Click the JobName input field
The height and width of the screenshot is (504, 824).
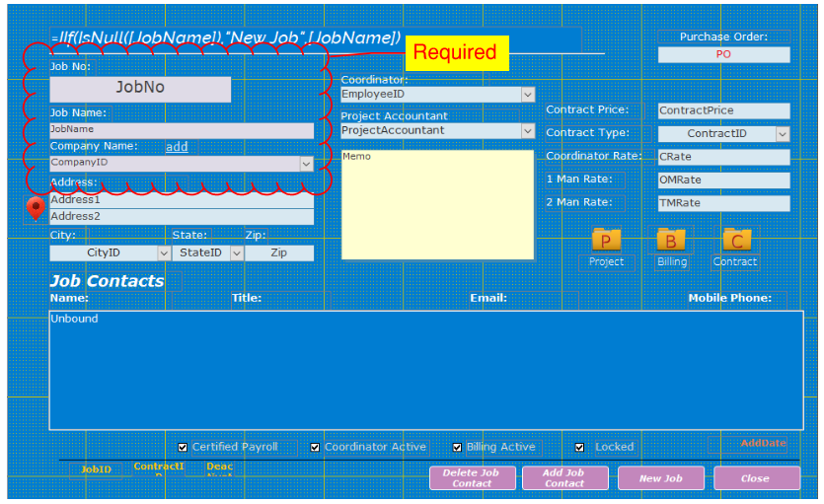[182, 131]
